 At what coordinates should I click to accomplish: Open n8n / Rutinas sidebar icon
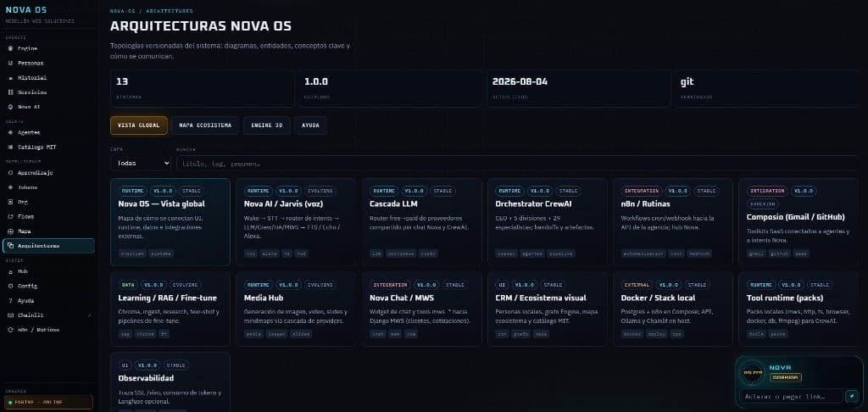coord(10,330)
